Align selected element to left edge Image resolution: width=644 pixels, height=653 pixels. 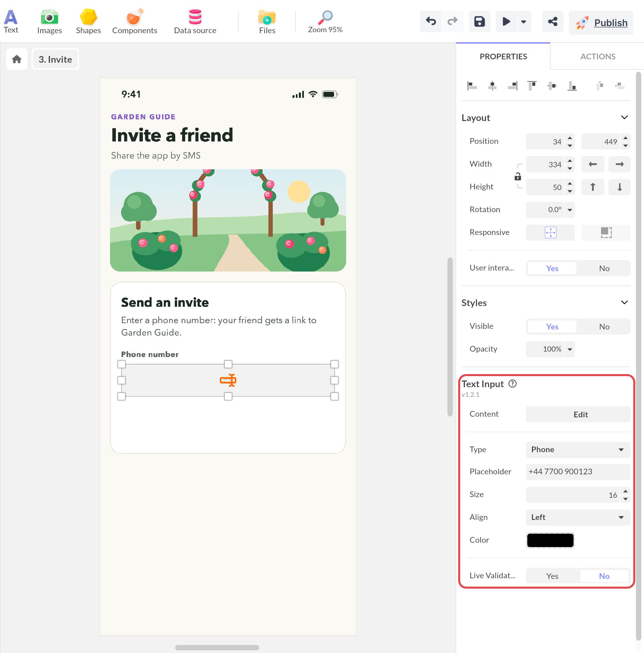[x=472, y=86]
